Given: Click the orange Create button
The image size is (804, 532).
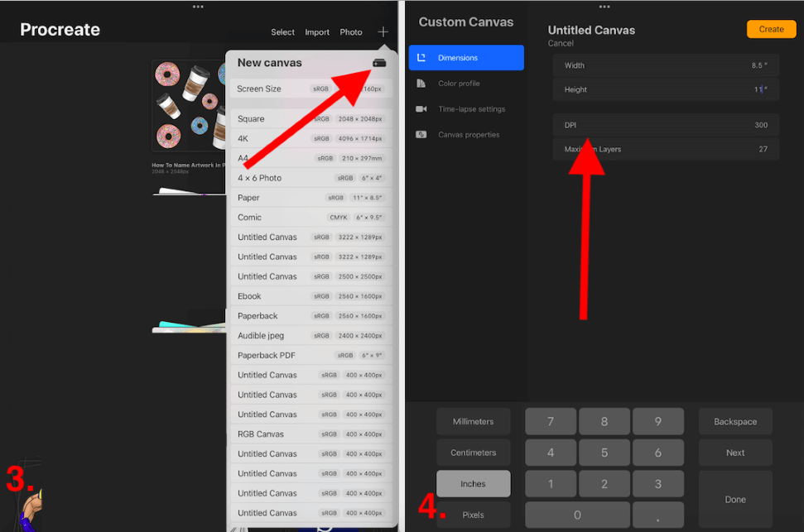Looking at the screenshot, I should (x=771, y=29).
